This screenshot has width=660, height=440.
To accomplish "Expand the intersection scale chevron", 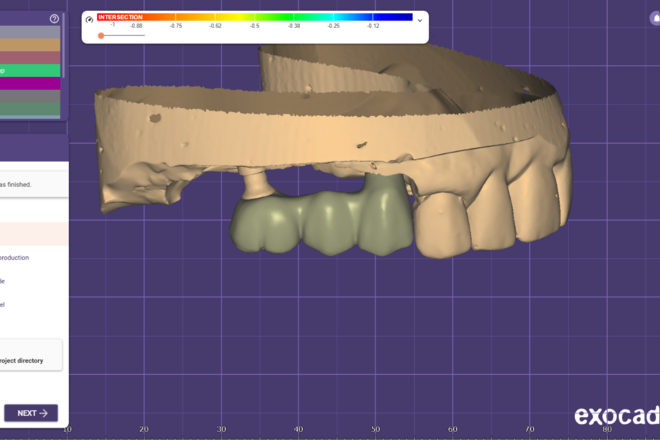I will tap(420, 20).
